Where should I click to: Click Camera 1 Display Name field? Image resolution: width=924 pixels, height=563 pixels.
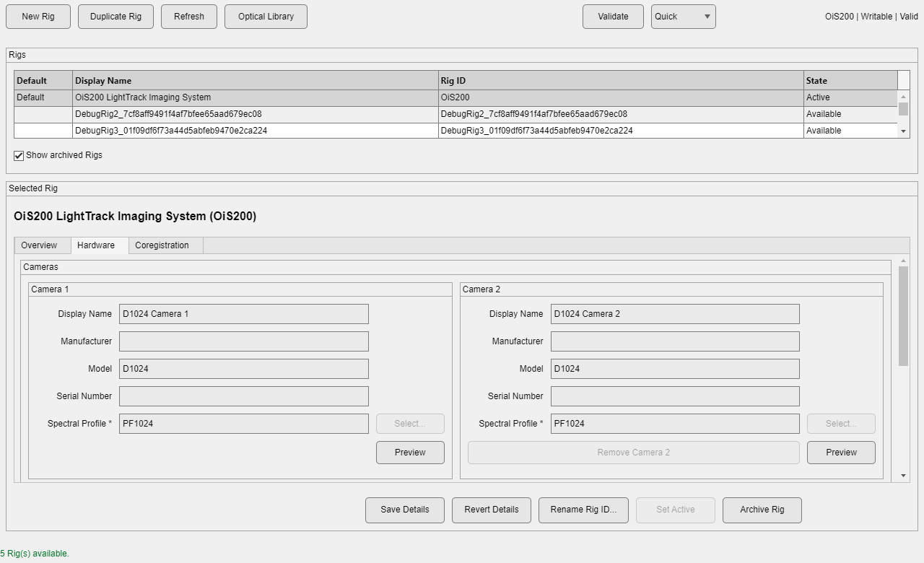244,314
